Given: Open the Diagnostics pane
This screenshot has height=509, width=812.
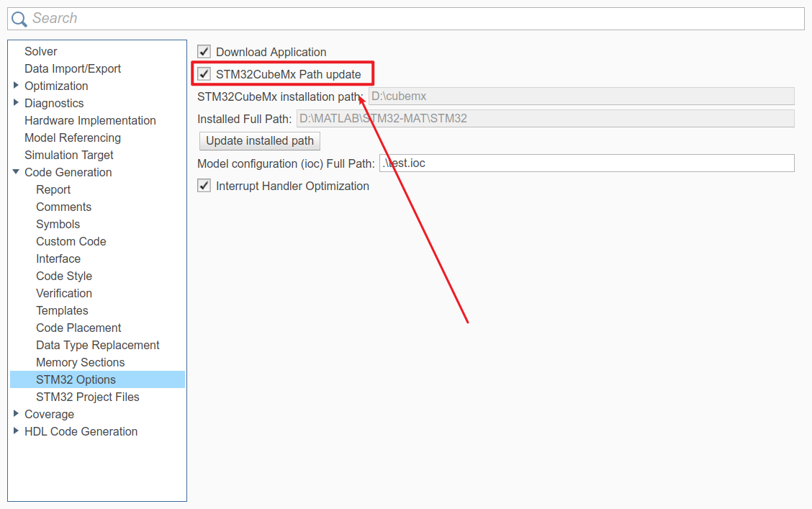Looking at the screenshot, I should pos(54,103).
